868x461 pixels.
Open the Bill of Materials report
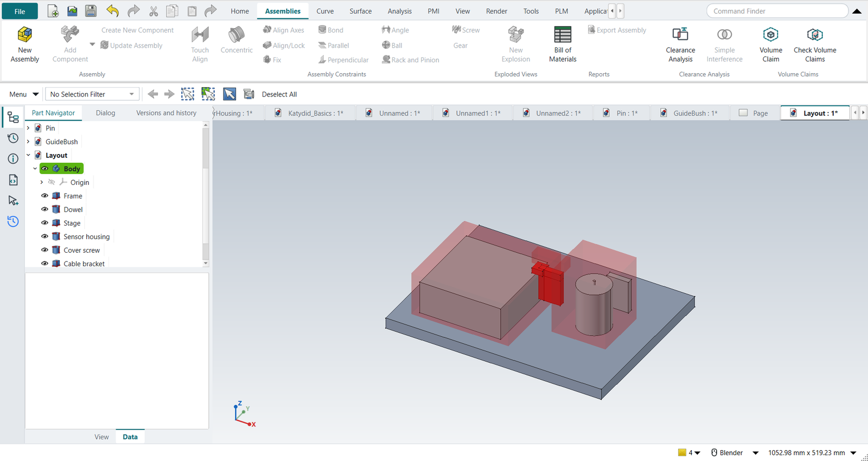[x=563, y=44]
